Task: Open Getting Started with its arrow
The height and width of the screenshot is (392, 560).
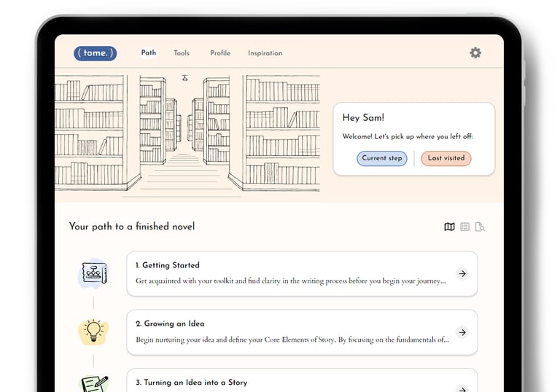Action: [x=462, y=274]
